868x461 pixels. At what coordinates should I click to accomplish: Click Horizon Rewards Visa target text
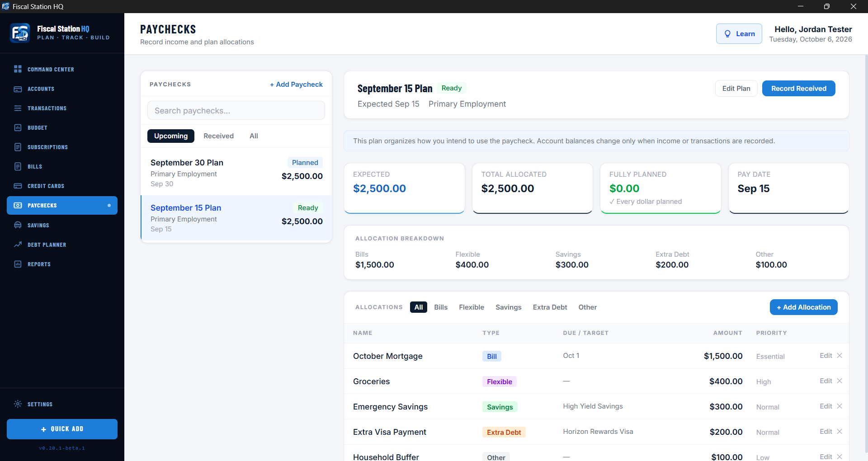tap(598, 432)
